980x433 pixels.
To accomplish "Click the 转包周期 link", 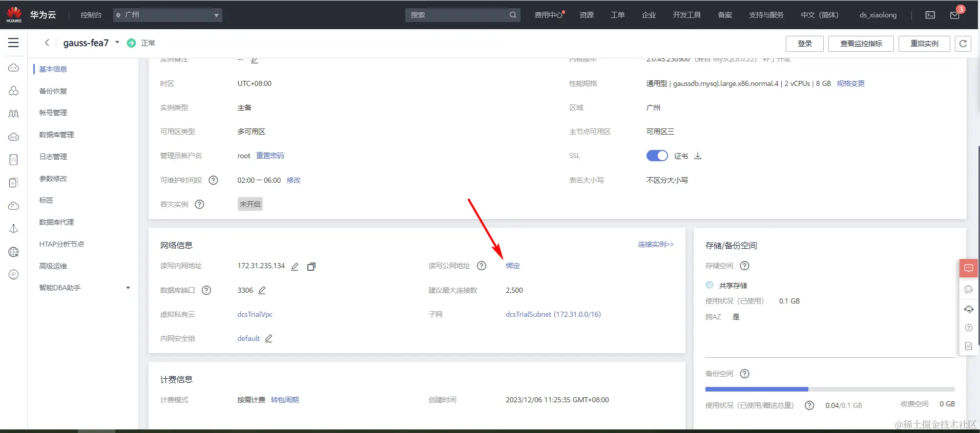I will 285,400.
